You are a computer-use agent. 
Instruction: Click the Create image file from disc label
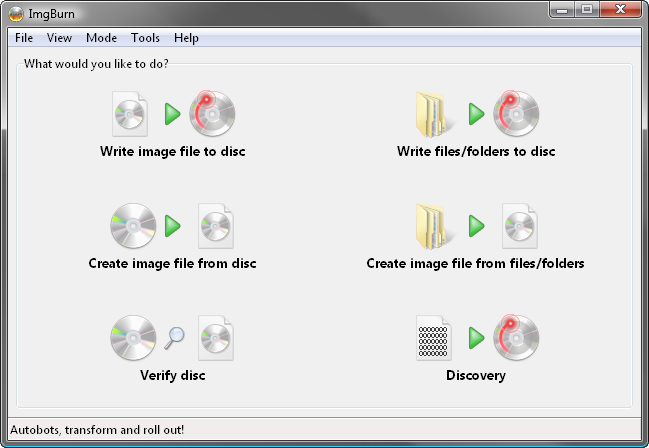(x=173, y=264)
